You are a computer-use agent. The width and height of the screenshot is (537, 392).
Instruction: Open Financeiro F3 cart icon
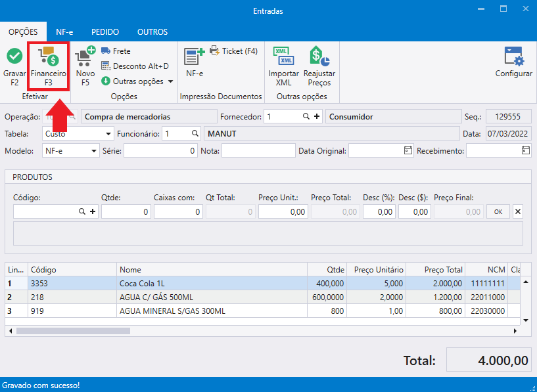click(x=48, y=56)
